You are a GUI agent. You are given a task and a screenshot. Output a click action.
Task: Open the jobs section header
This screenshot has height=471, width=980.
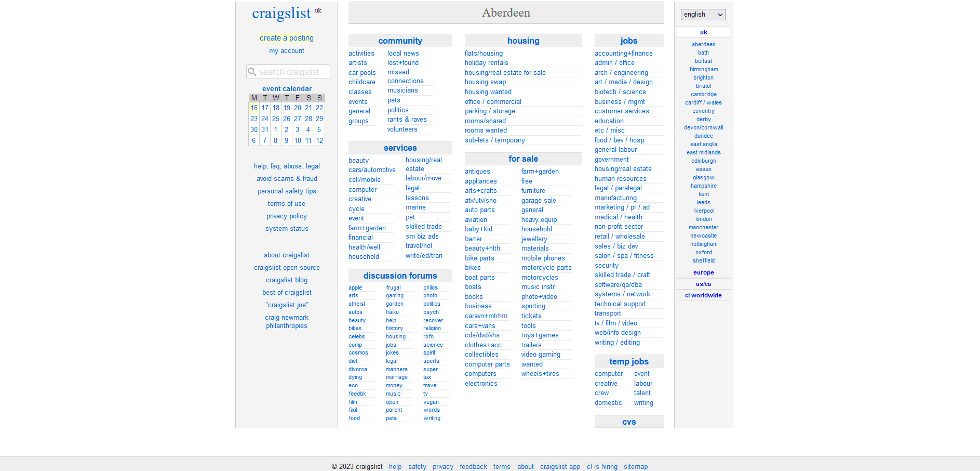click(x=628, y=41)
